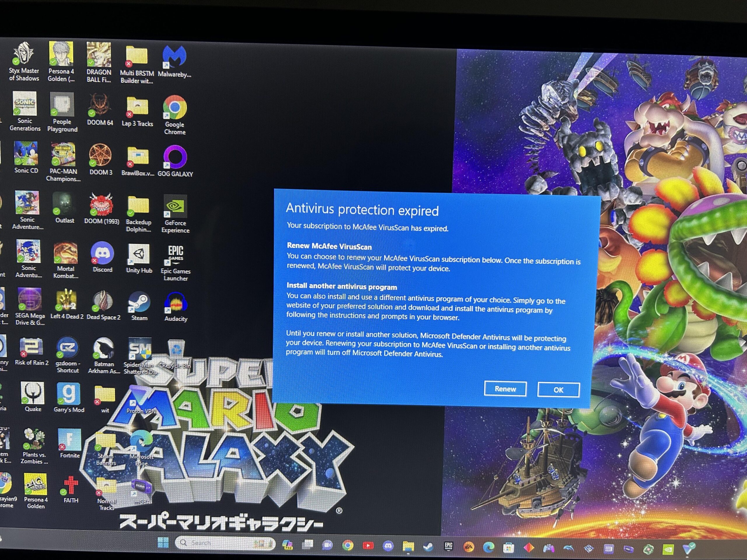Select the Spider-Man Shattered Dimensions icon
This screenshot has width=747, height=560.
coord(140,356)
